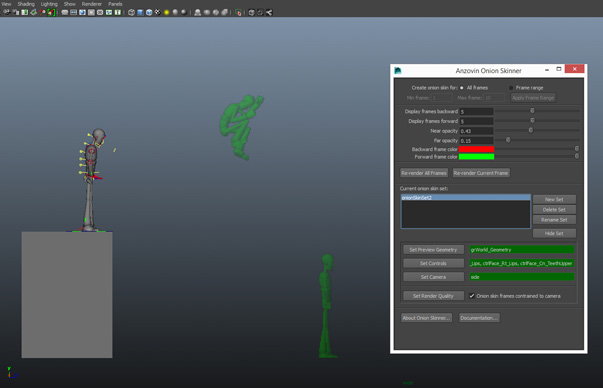Image resolution: width=603 pixels, height=388 pixels.
Task: Click the Set Controls button
Action: coord(433,263)
